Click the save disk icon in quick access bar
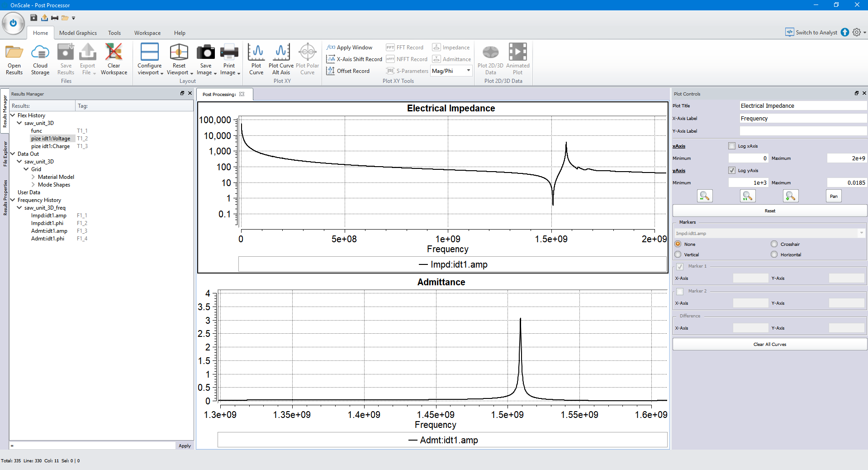The image size is (868, 470). click(x=33, y=18)
